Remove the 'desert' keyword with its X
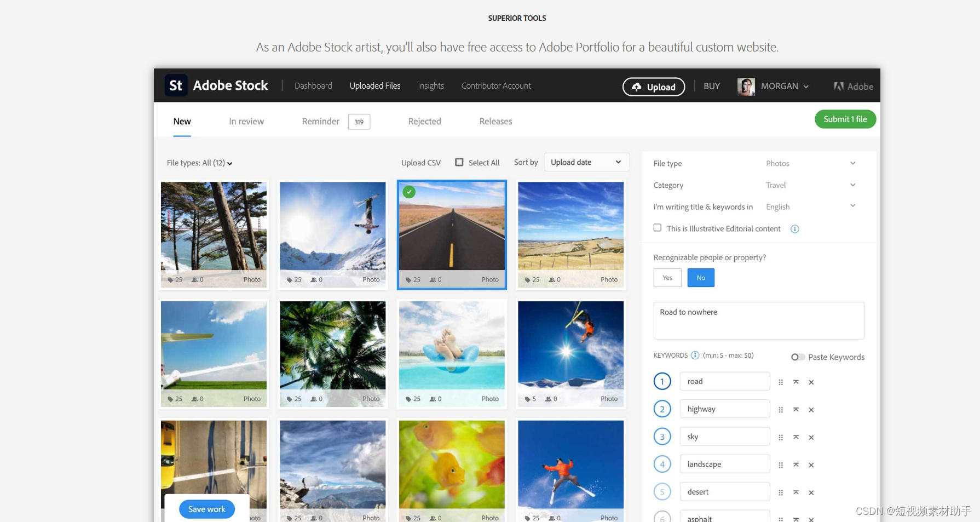980x522 pixels. coord(811,492)
